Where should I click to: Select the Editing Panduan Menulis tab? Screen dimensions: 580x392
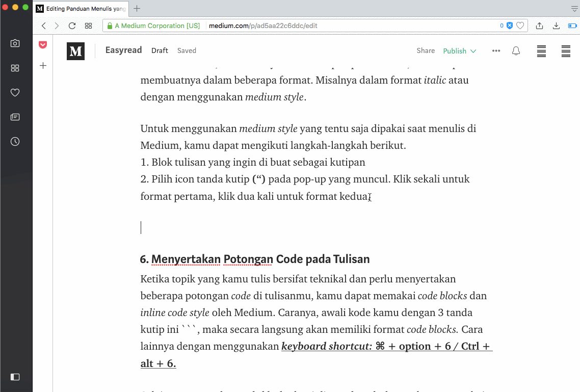(81, 9)
